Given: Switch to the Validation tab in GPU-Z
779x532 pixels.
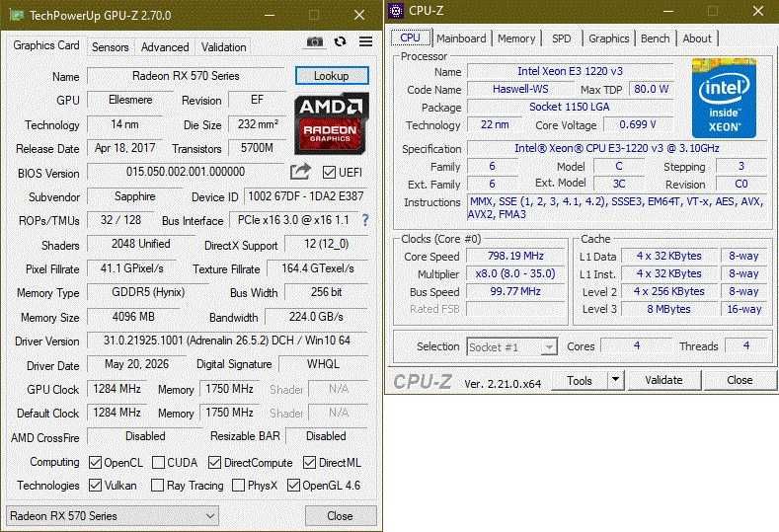Looking at the screenshot, I should coord(223,47).
